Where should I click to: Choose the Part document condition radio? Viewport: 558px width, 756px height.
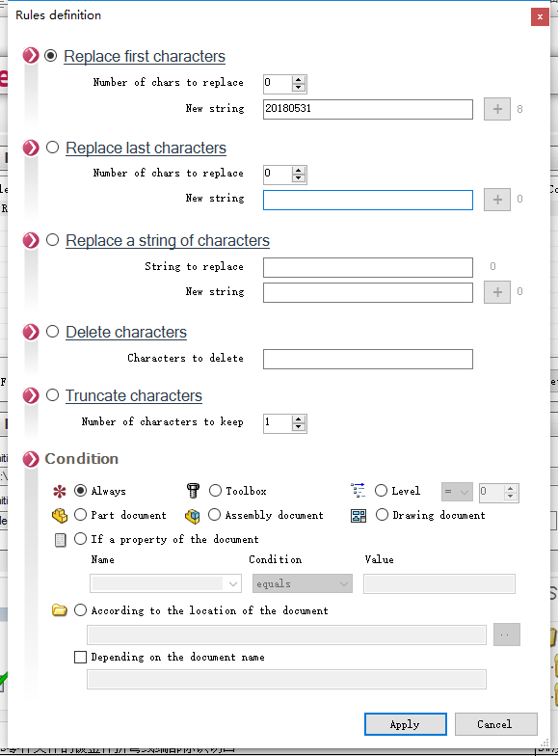click(x=81, y=515)
